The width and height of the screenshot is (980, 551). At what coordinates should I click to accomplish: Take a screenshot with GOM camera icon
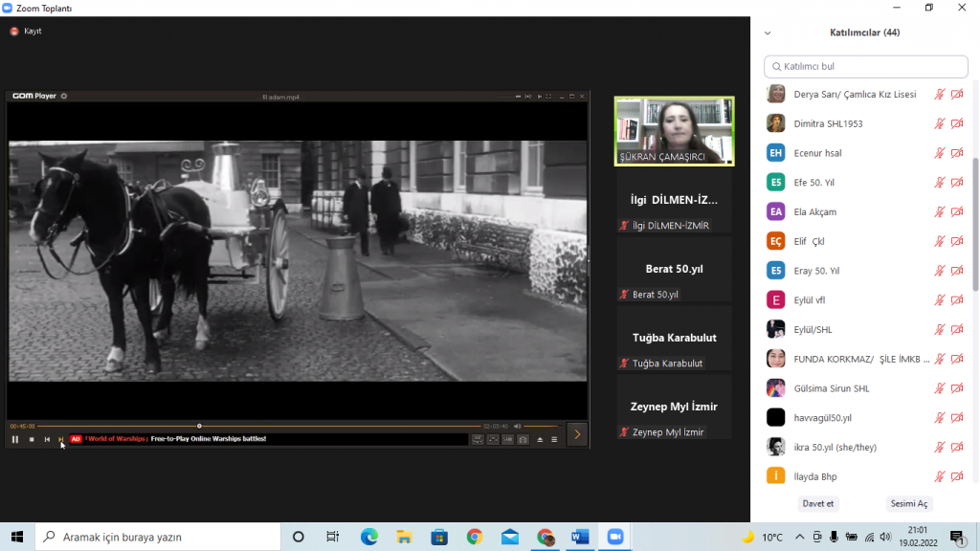pyautogui.click(x=523, y=439)
